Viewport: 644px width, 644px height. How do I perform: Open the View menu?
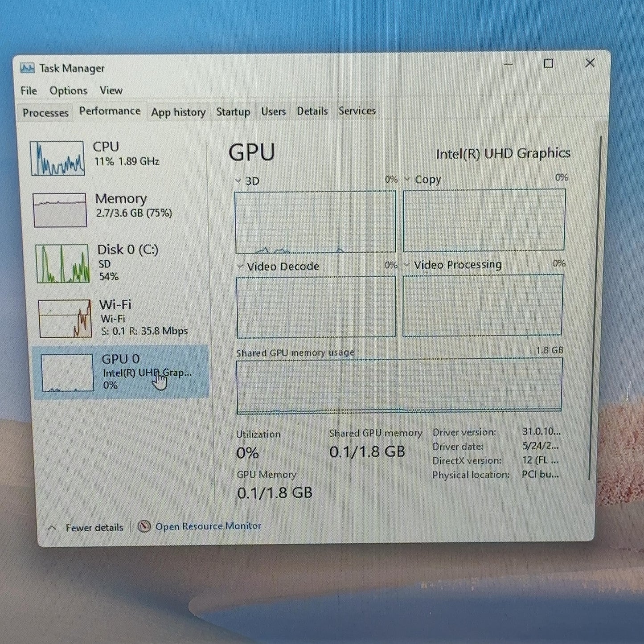pyautogui.click(x=111, y=90)
